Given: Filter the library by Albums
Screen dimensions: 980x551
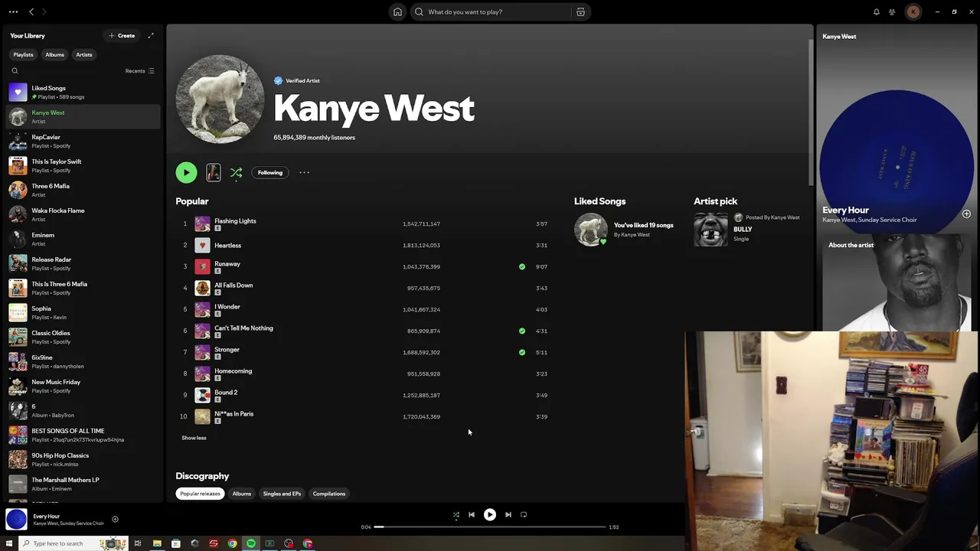Looking at the screenshot, I should coord(54,54).
